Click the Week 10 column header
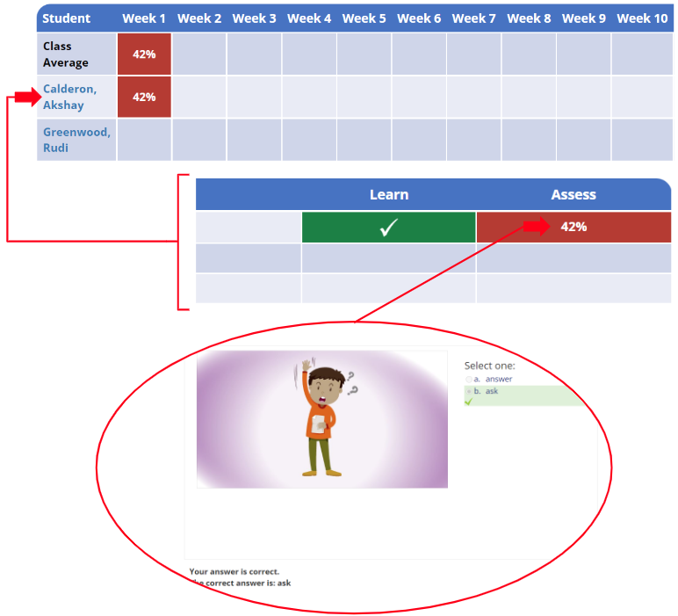678x616 pixels. click(641, 18)
